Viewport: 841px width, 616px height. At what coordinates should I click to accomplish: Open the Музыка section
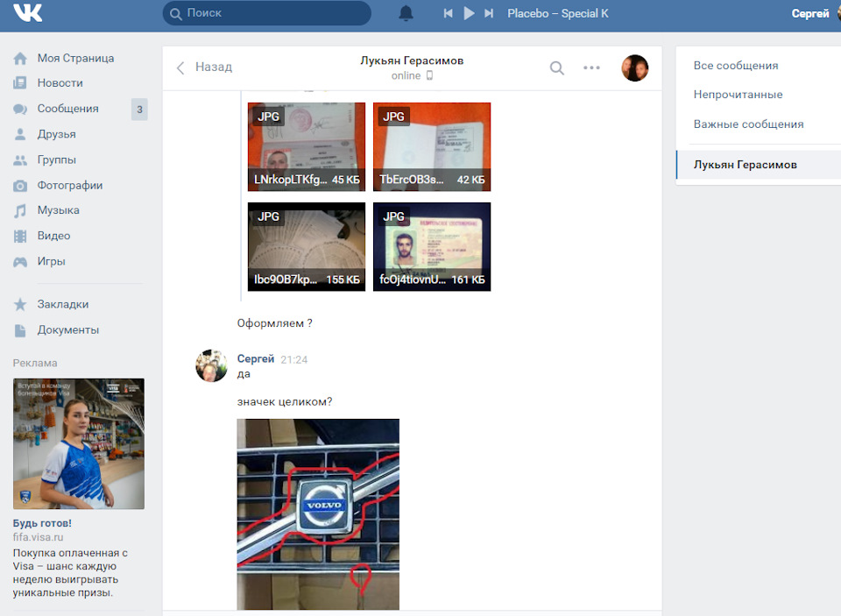click(58, 210)
